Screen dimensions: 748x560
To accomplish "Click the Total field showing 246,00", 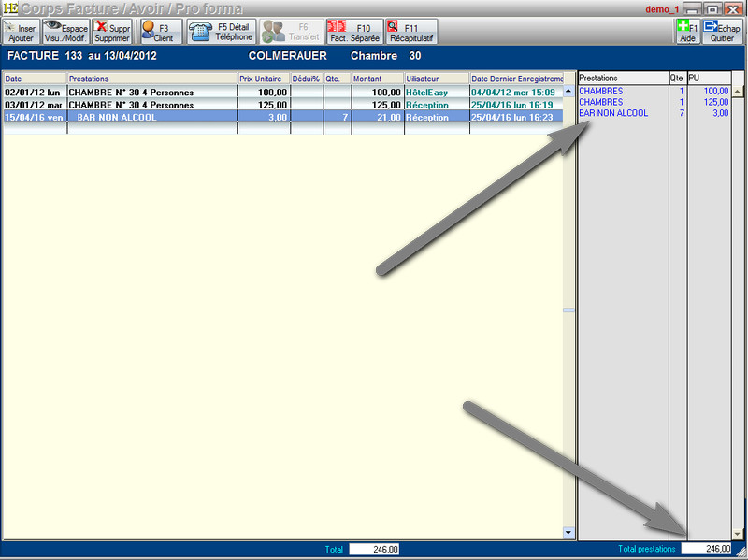I will point(374,549).
